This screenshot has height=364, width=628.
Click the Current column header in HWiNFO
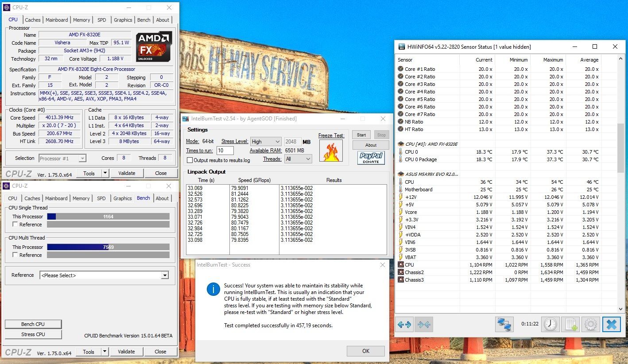477,60
